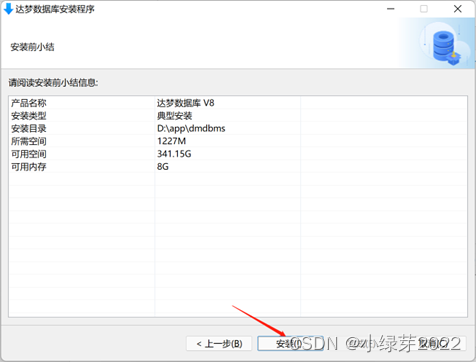Select the 可用空间 row label
This screenshot has width=476, height=362.
(x=29, y=154)
